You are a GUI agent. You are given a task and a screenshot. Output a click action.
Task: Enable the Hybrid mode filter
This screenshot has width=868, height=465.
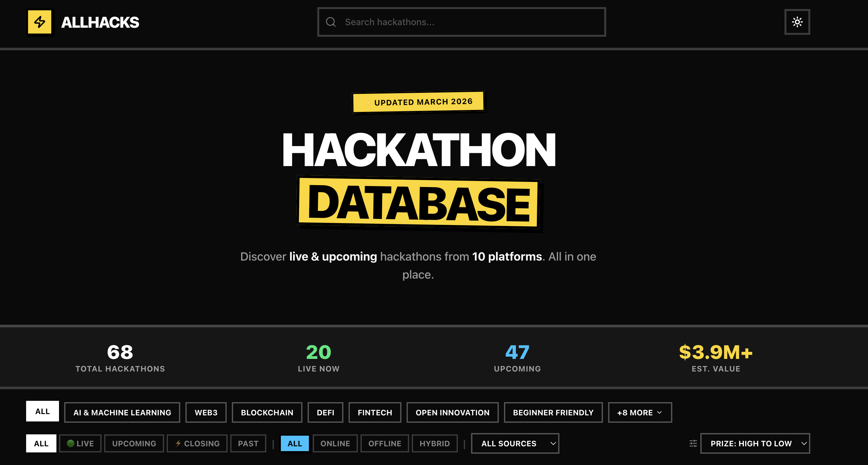(434, 443)
